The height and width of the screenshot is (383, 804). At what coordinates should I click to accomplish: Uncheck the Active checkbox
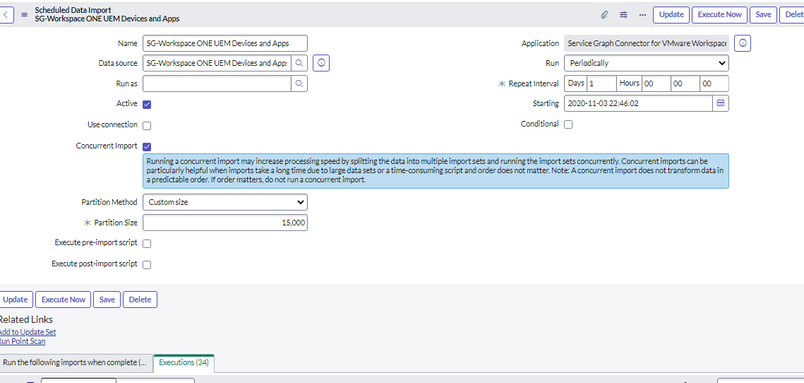pos(147,105)
